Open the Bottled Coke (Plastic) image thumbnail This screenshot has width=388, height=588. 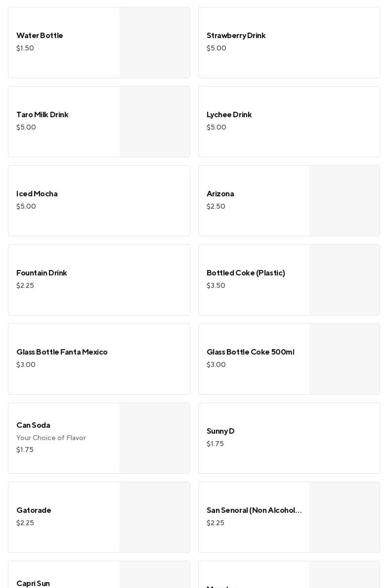[345, 280]
